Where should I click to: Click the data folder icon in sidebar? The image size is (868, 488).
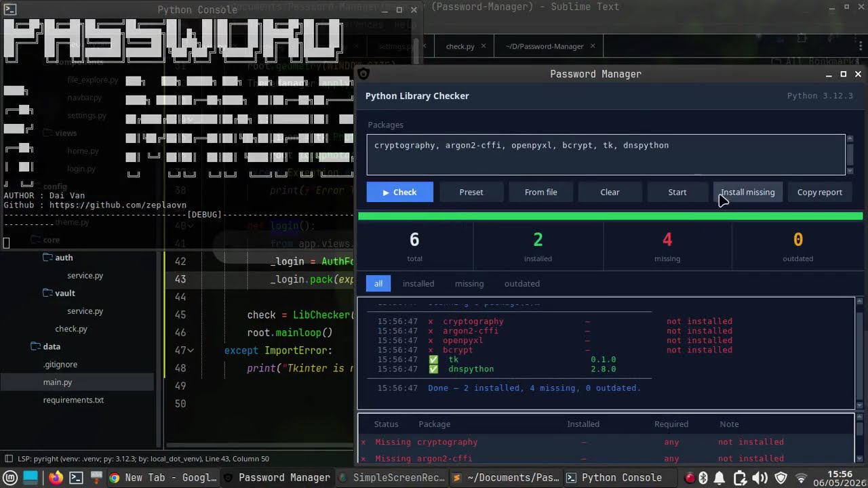[36, 346]
